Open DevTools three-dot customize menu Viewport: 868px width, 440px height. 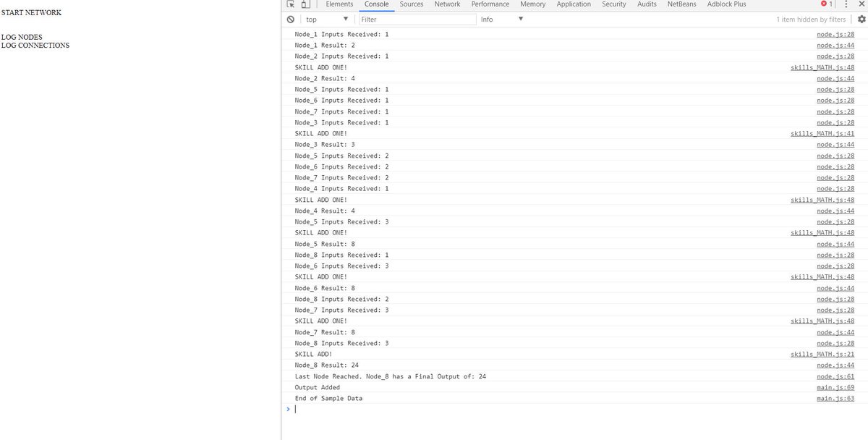846,4
